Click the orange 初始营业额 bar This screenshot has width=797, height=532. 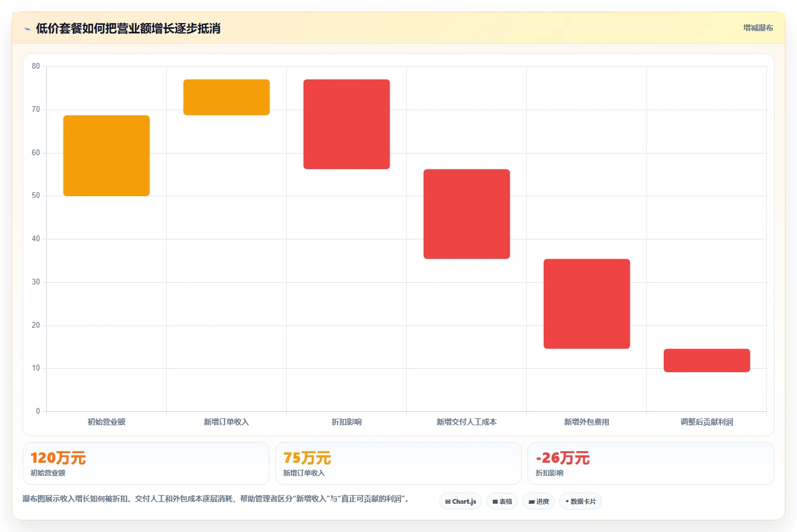[x=106, y=156]
